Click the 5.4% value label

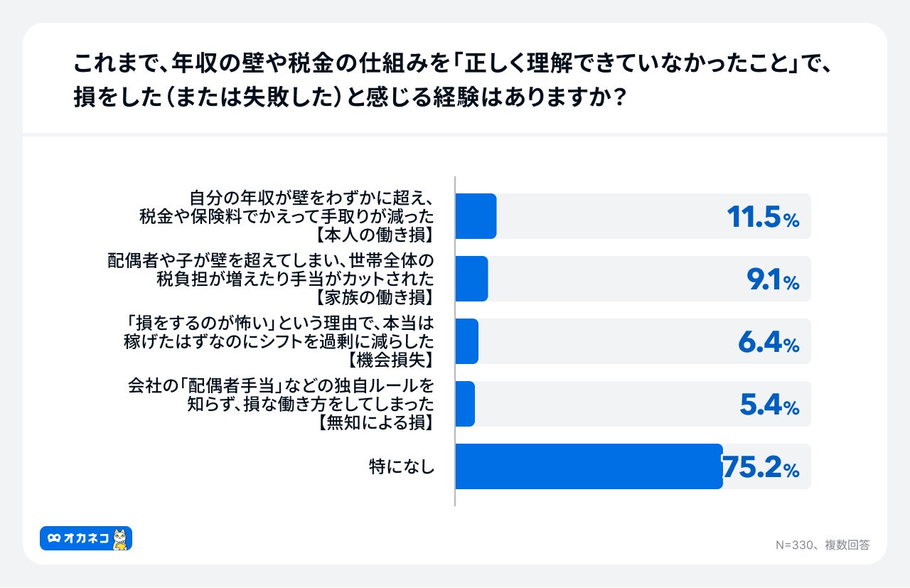pos(769,405)
